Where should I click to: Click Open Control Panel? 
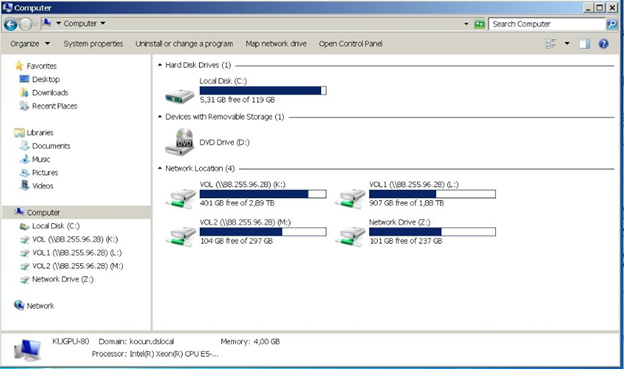(x=350, y=44)
